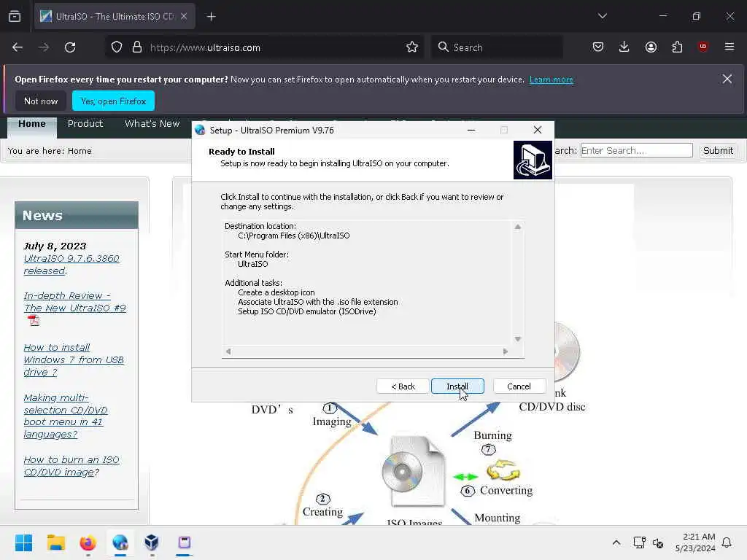The width and height of the screenshot is (747, 560).
Task: Click the VirtualBox cube taskbar icon
Action: (152, 542)
